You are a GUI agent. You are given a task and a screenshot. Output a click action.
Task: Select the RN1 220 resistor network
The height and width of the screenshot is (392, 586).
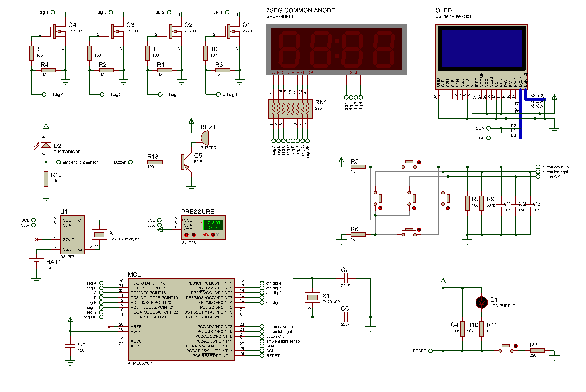coord(290,109)
